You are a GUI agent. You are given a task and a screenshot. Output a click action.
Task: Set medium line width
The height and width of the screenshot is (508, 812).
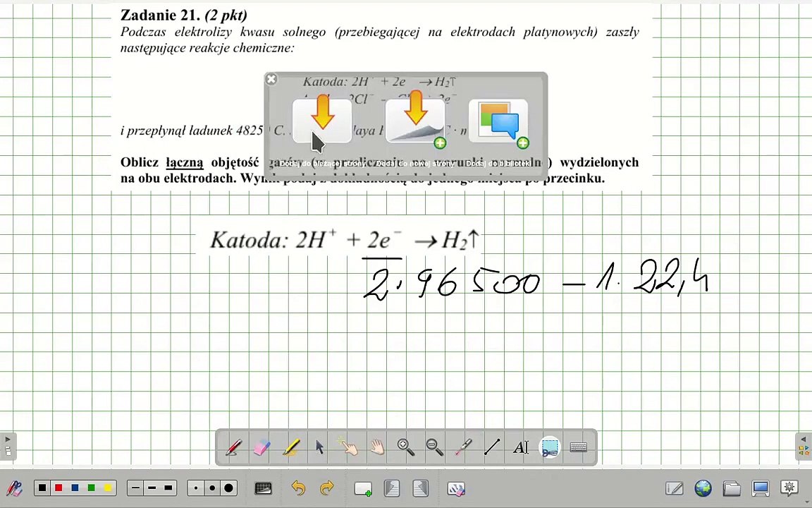click(152, 488)
